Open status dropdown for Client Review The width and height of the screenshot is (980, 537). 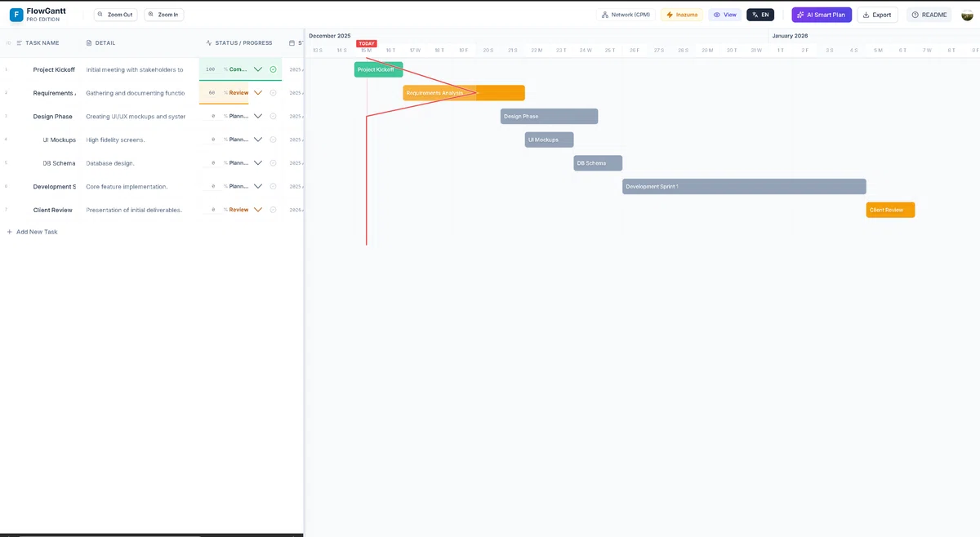click(258, 210)
